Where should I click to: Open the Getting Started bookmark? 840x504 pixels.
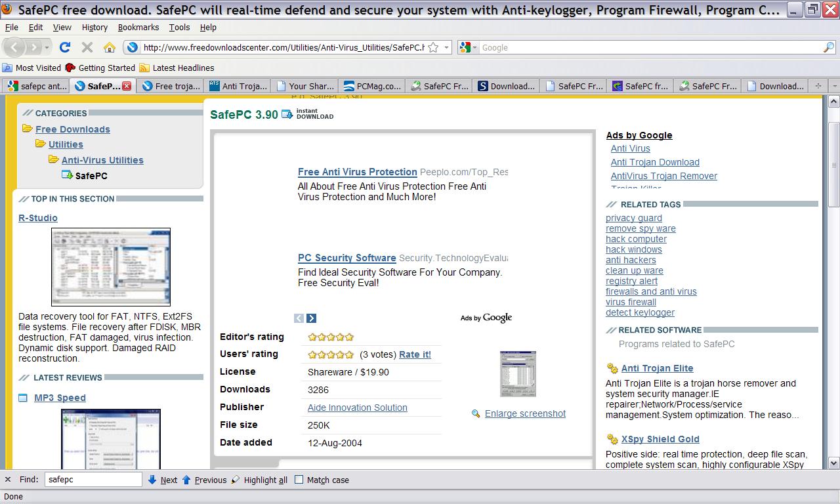[x=100, y=68]
